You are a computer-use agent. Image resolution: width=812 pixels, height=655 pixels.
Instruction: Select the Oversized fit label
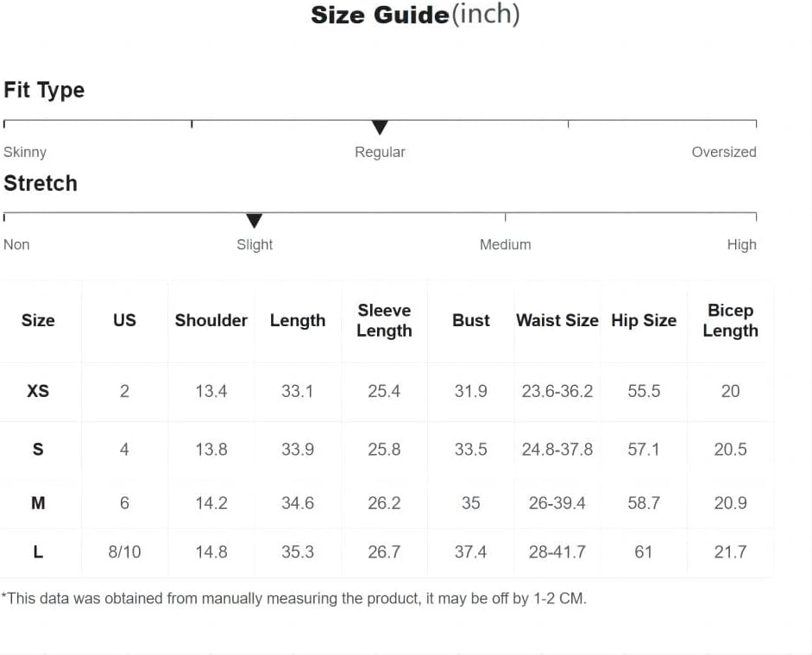click(724, 152)
